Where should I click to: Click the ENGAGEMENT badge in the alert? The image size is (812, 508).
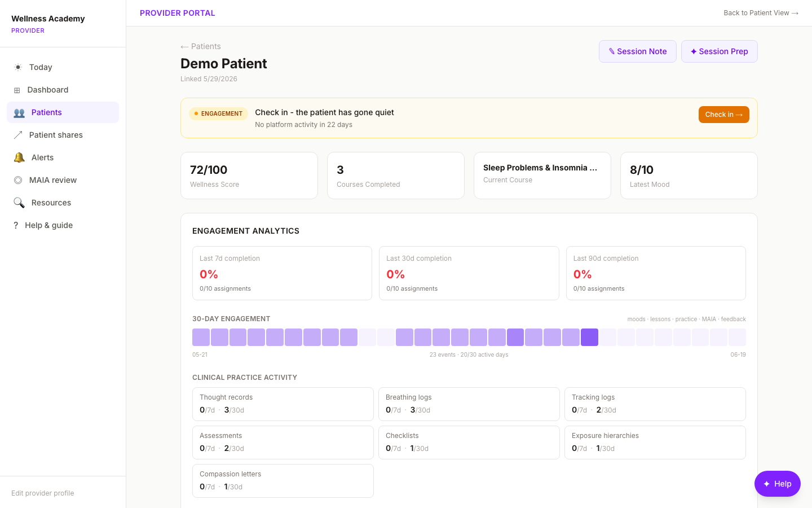coord(218,113)
